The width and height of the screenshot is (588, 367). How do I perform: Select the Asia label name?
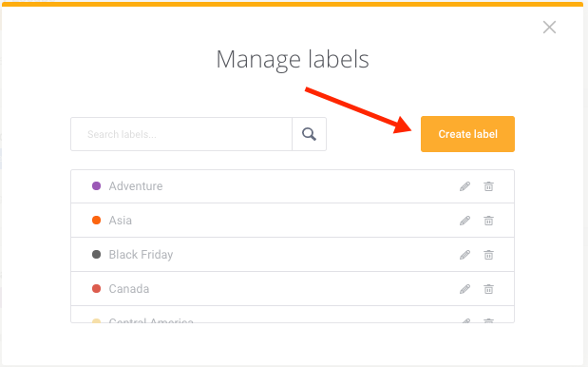tap(121, 221)
